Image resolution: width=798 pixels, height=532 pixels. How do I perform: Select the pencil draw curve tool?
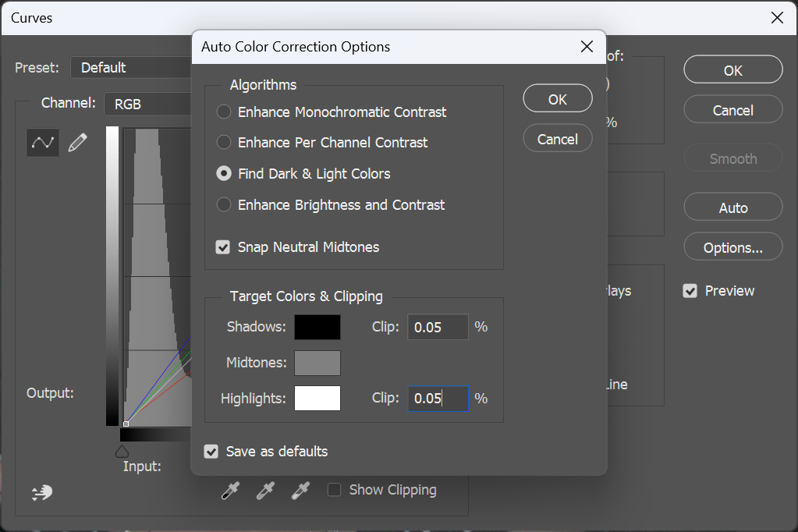77,142
